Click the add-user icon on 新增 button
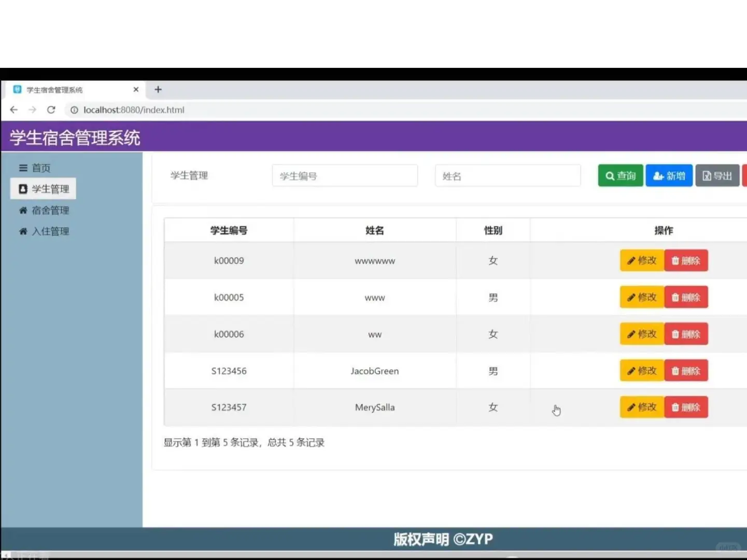Image resolution: width=747 pixels, height=560 pixels. coord(658,175)
